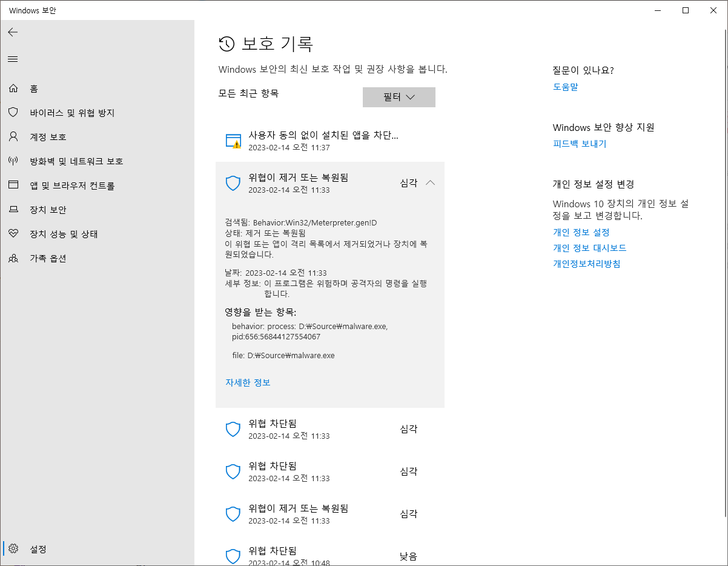Click Windows 보안 향상 지원 heading
The image size is (728, 566).
604,127
